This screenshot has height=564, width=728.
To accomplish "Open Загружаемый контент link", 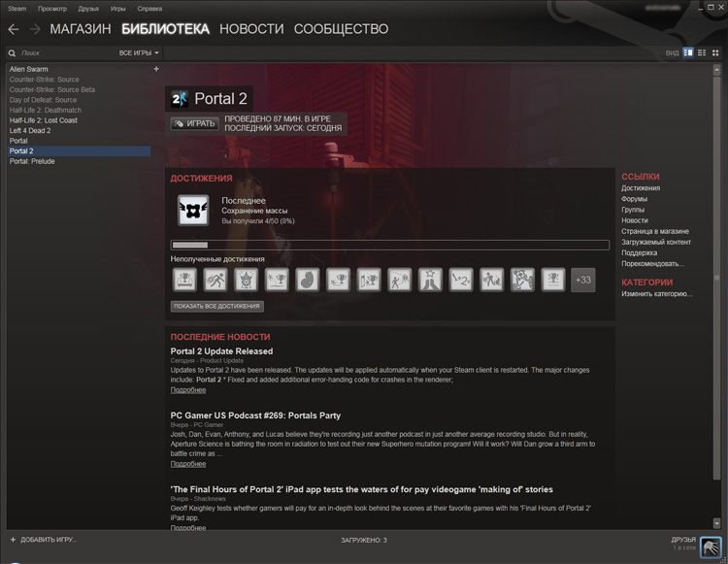I will [656, 242].
